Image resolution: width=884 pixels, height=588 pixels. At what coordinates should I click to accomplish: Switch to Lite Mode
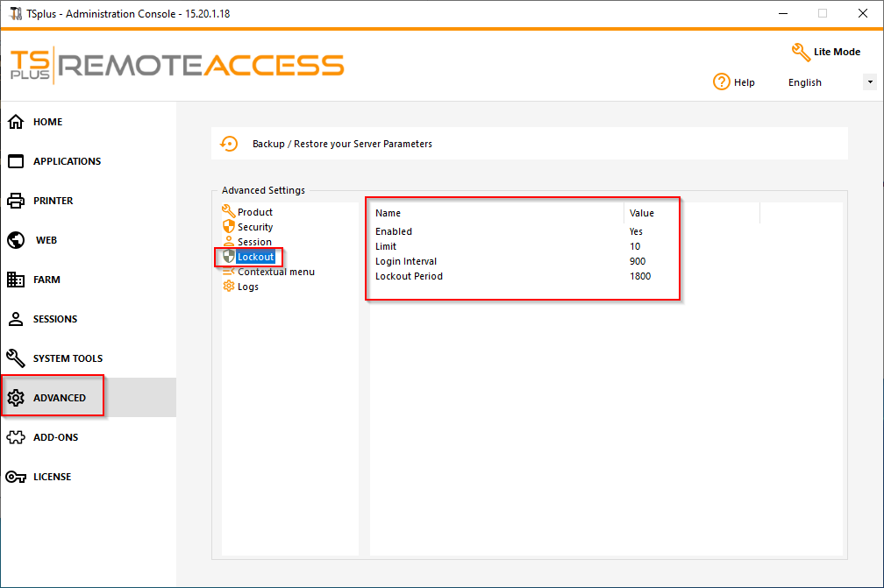point(825,52)
